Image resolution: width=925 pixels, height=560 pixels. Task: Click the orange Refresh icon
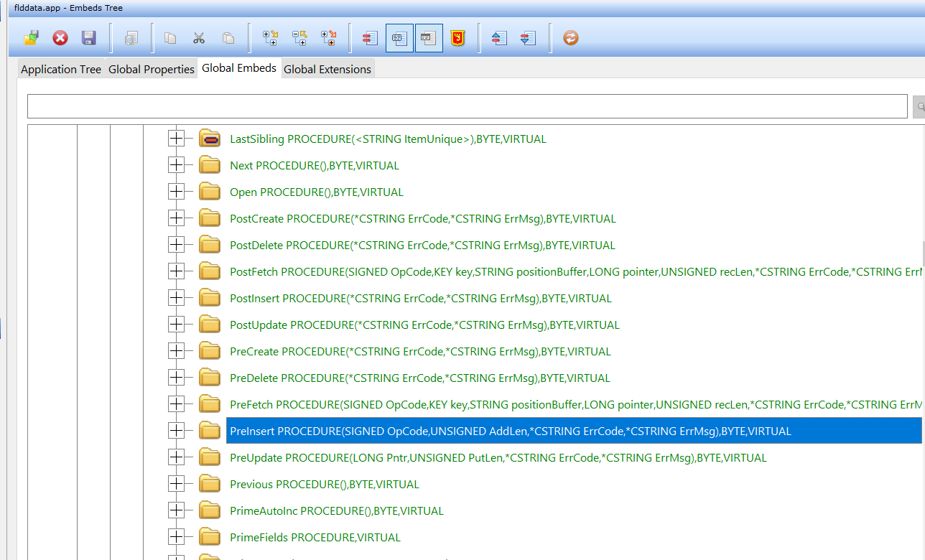coord(570,38)
